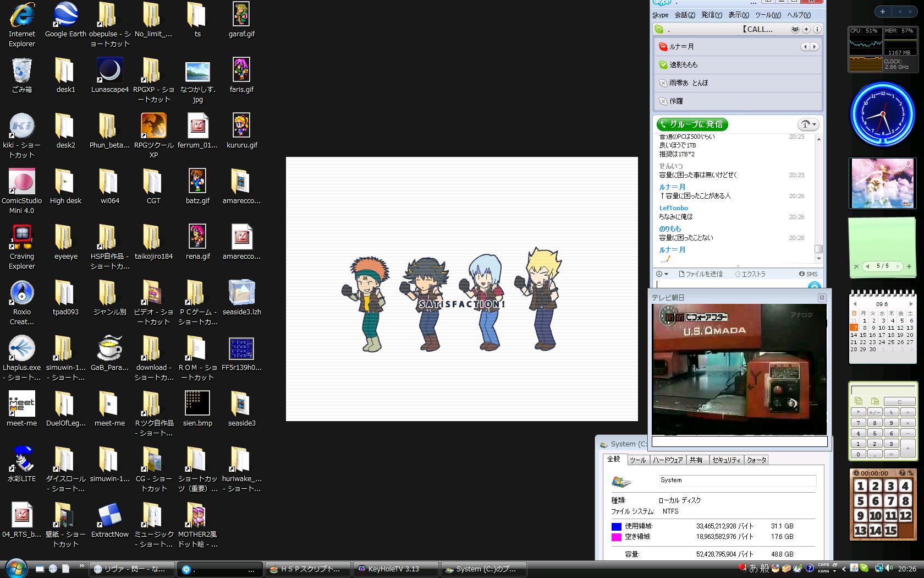Click tile 15 in the number puzzle gadget

[x=890, y=530]
